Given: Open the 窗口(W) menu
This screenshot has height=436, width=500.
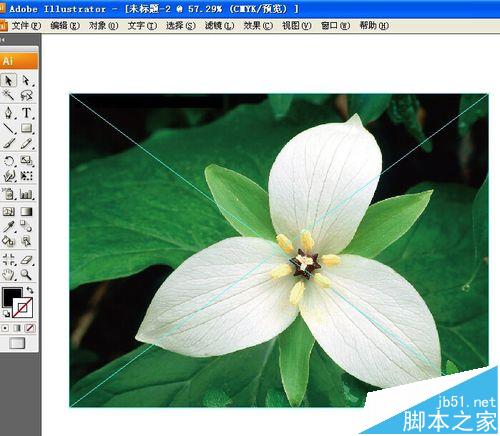Looking at the screenshot, I should click(336, 26).
